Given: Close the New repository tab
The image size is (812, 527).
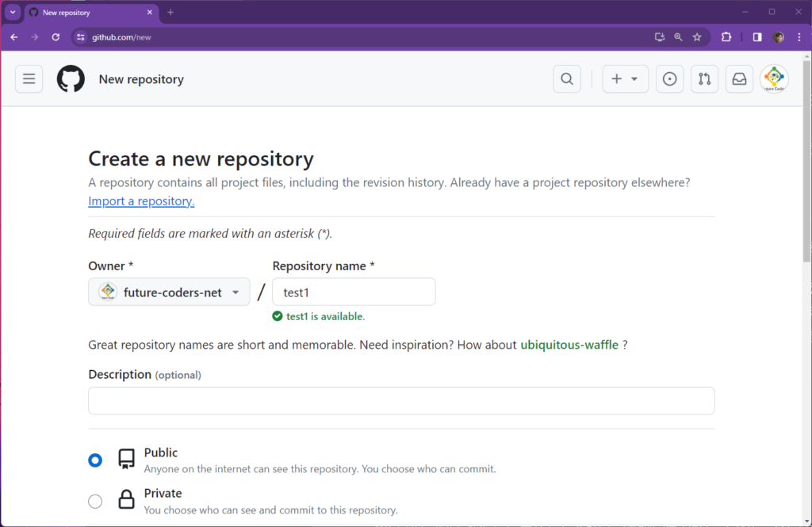Looking at the screenshot, I should (150, 13).
